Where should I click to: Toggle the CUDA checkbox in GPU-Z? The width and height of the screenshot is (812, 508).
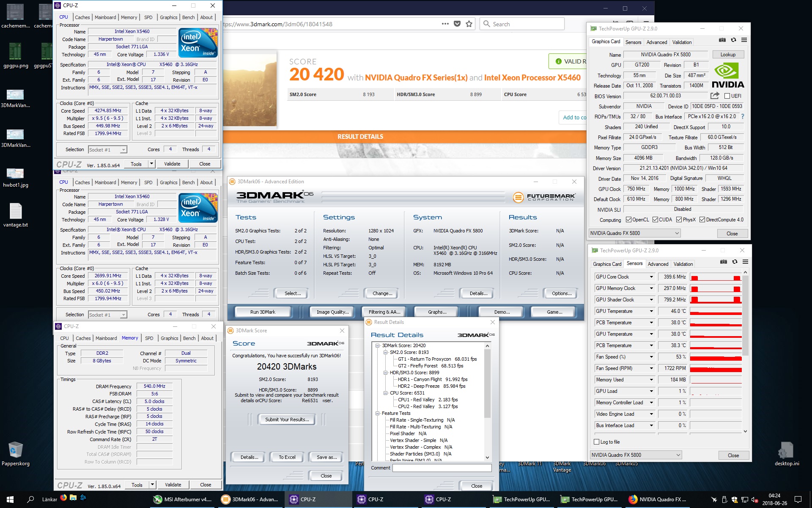pos(655,219)
